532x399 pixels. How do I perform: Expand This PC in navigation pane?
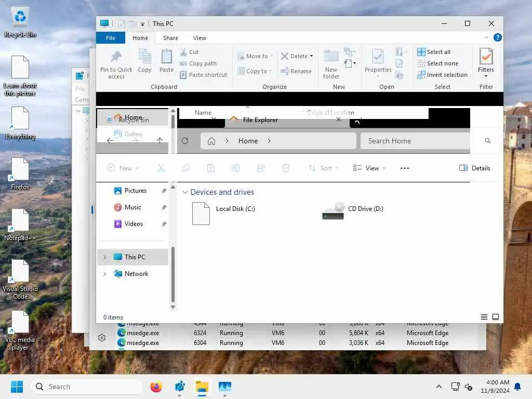(104, 257)
